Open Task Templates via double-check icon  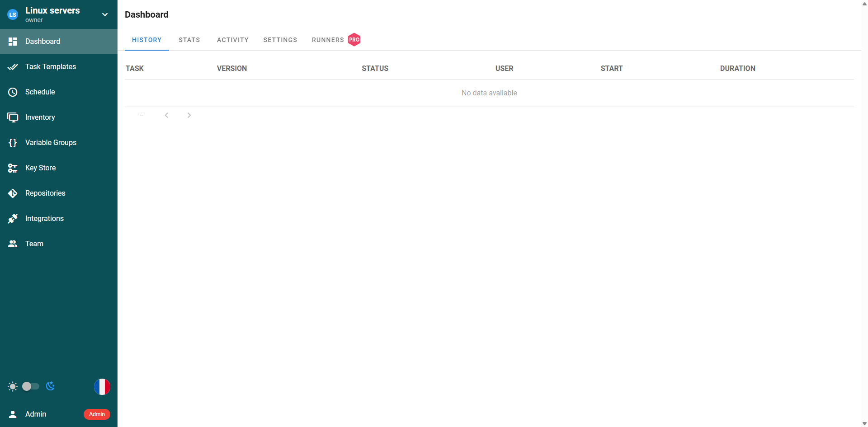13,67
